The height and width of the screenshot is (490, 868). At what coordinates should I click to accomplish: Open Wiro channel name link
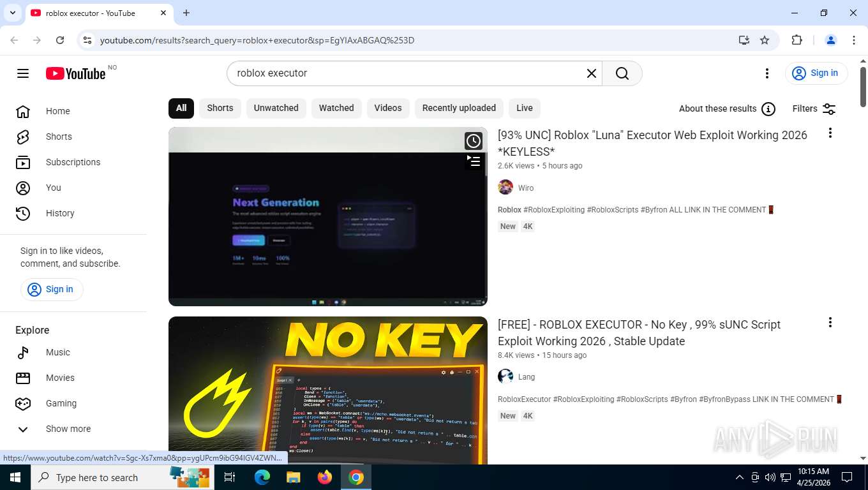click(526, 188)
